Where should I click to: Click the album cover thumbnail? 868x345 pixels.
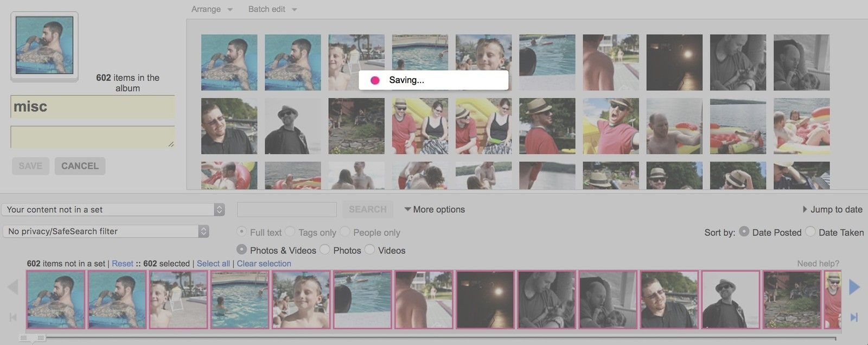tap(44, 46)
